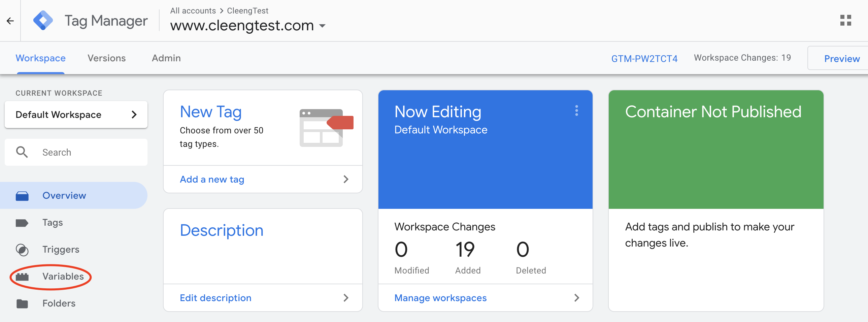Click the Add a new tag link

(x=212, y=180)
